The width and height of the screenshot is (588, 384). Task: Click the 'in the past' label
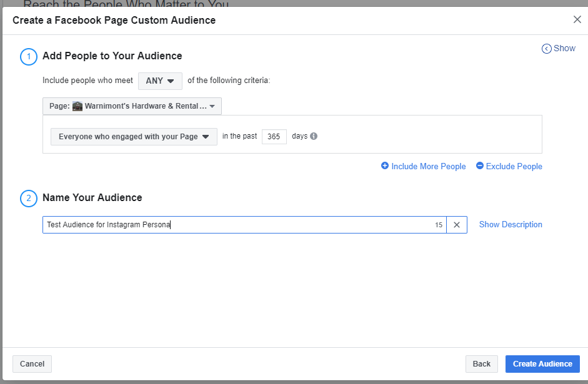tap(239, 136)
